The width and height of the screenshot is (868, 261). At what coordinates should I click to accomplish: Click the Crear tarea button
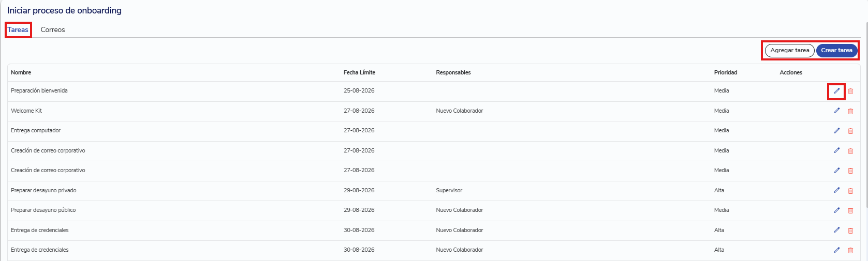click(836, 50)
